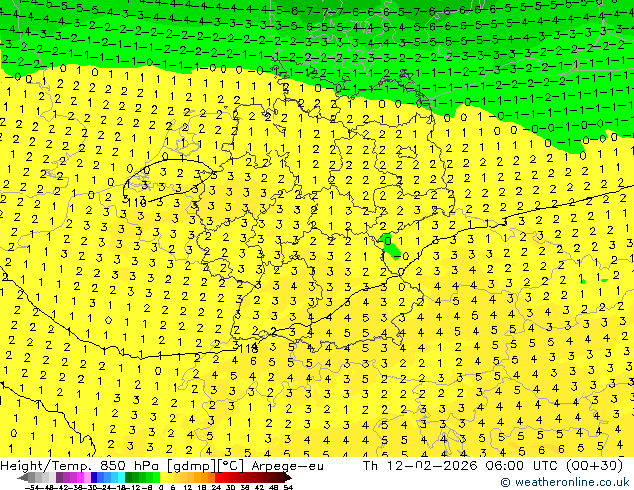
Task: Click the "54" label at legend's warm end
Action: click(288, 487)
